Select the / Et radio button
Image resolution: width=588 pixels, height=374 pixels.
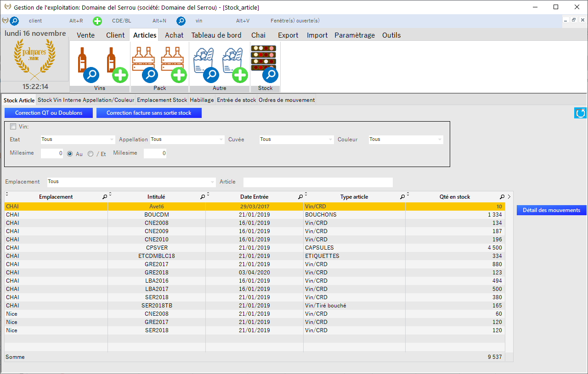click(90, 154)
